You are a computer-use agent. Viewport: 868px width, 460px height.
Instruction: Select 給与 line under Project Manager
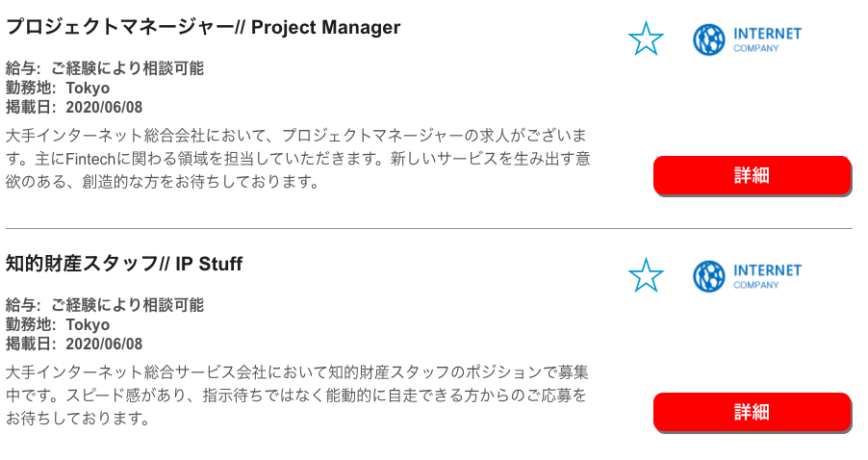(x=105, y=68)
